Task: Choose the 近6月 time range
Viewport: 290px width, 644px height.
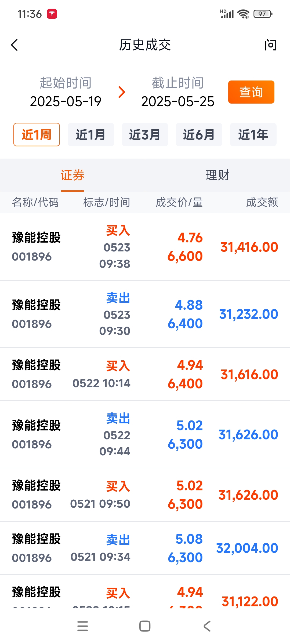Action: (x=199, y=134)
